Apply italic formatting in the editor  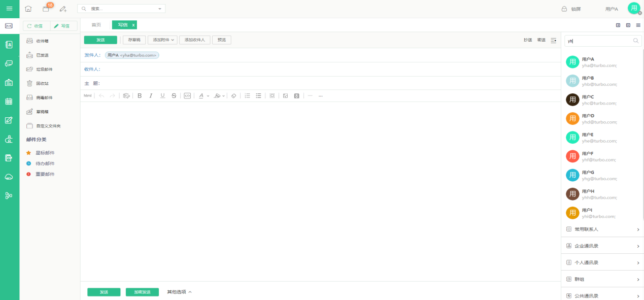point(151,95)
